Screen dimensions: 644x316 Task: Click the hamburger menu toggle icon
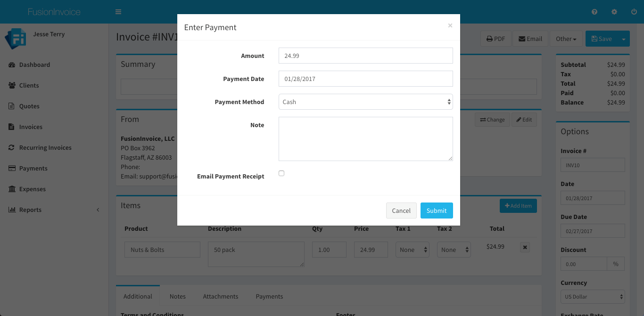pos(118,12)
